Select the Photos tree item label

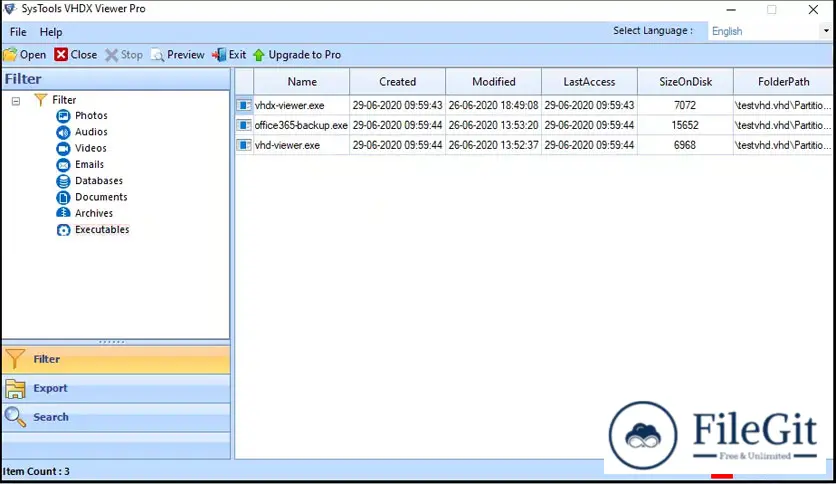[91, 116]
